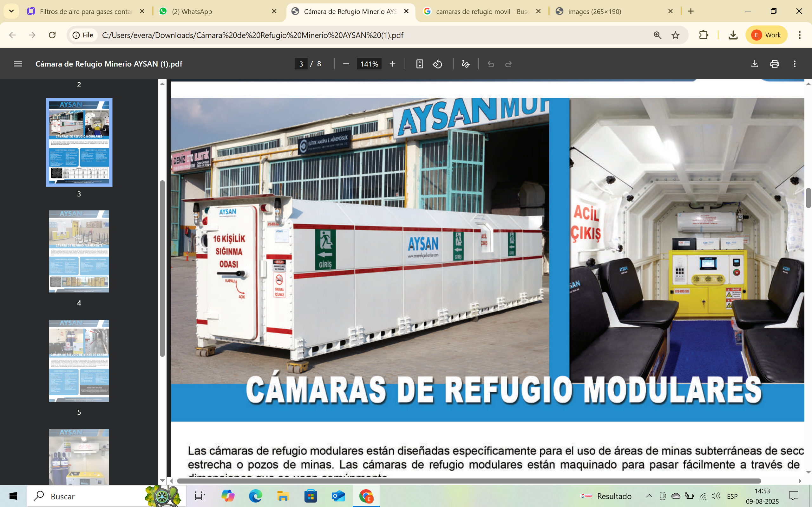Bookmark this page with star icon

tap(675, 35)
